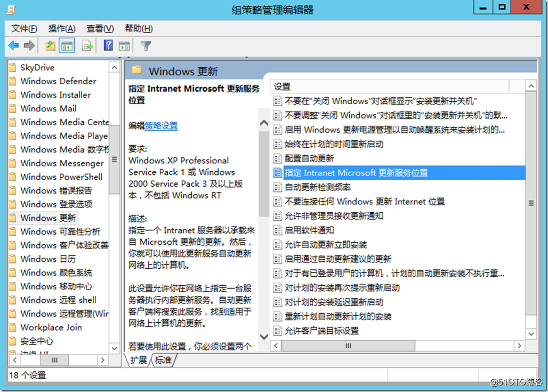Screen dimensions: 548x392
Task: Click the settings list scroll left arrow
Action: point(276,346)
